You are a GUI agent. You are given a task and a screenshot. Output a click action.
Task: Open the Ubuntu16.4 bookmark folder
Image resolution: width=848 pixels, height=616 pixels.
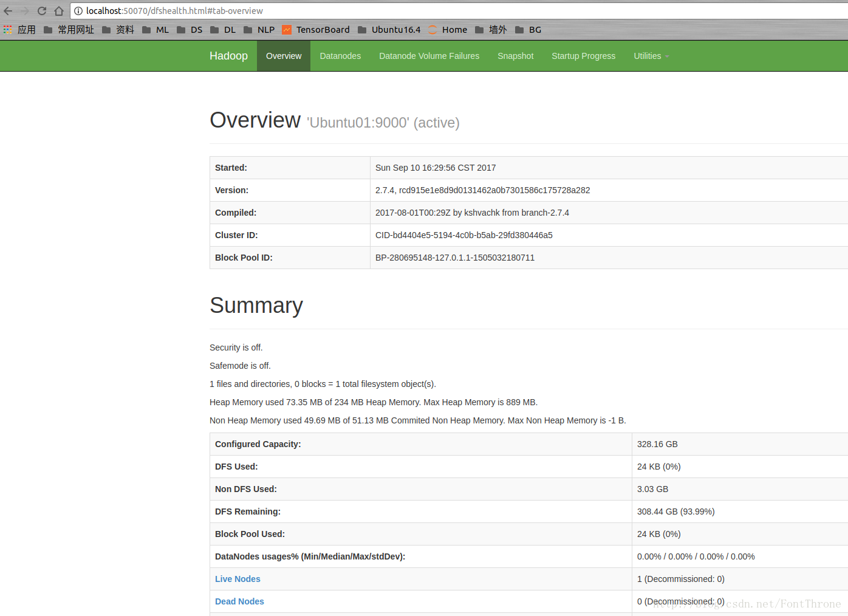pos(389,30)
